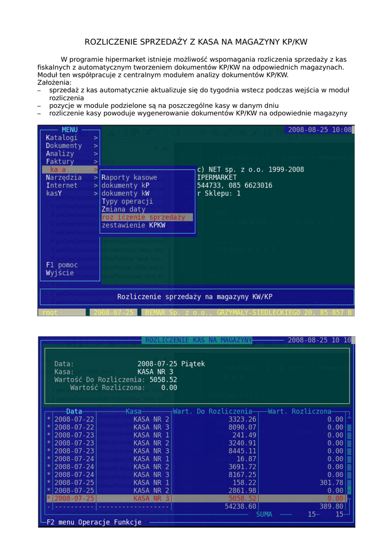Choose Zmiana daty in submenu

point(123,209)
